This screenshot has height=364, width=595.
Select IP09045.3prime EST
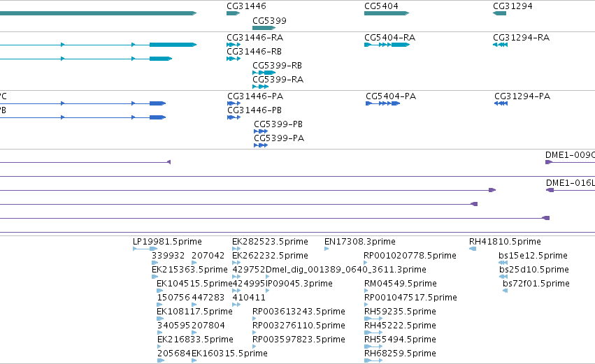299,284
